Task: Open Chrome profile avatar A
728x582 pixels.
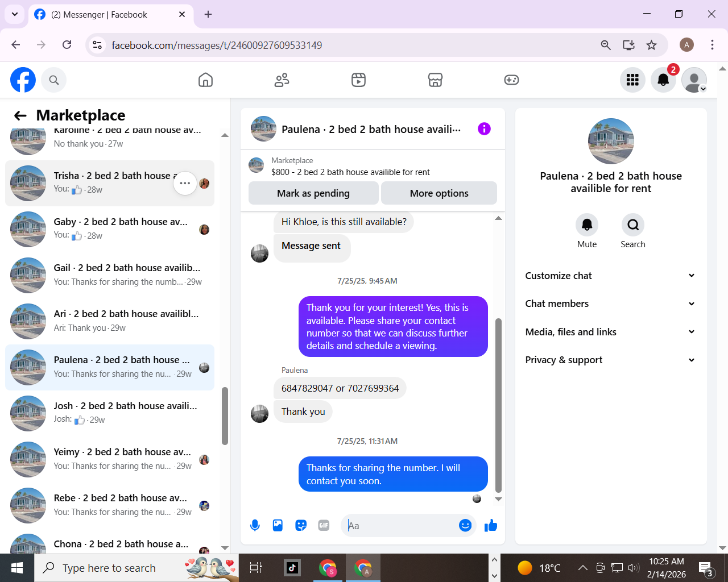Action: coord(686,45)
